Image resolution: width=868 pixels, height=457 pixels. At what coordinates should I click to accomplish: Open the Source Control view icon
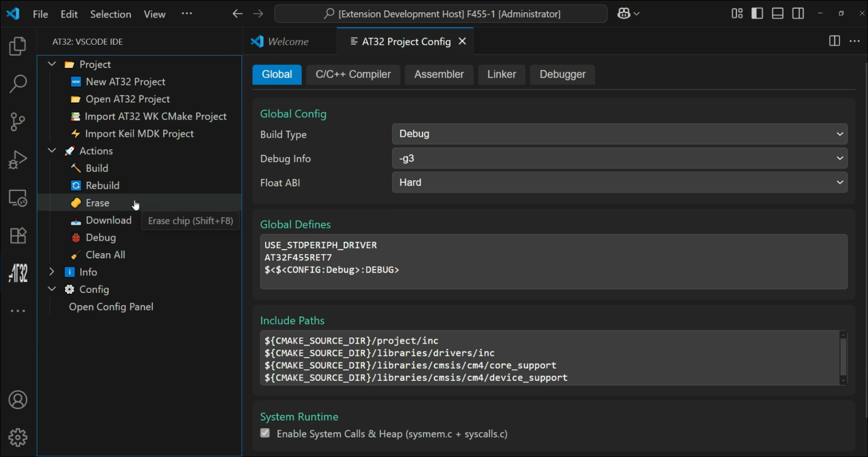(x=18, y=122)
